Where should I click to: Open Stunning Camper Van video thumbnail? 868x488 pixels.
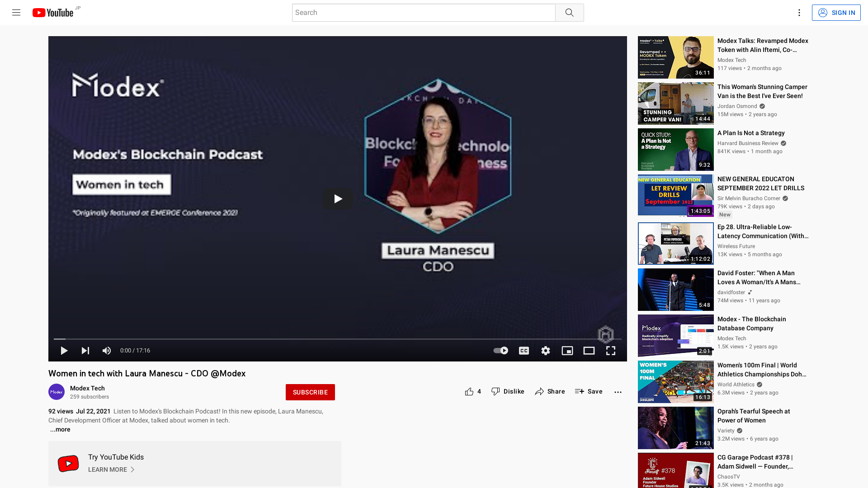pyautogui.click(x=675, y=103)
